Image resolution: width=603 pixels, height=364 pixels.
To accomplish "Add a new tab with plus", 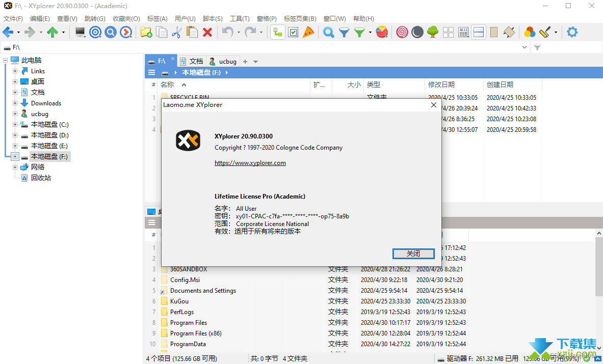I will pyautogui.click(x=245, y=62).
